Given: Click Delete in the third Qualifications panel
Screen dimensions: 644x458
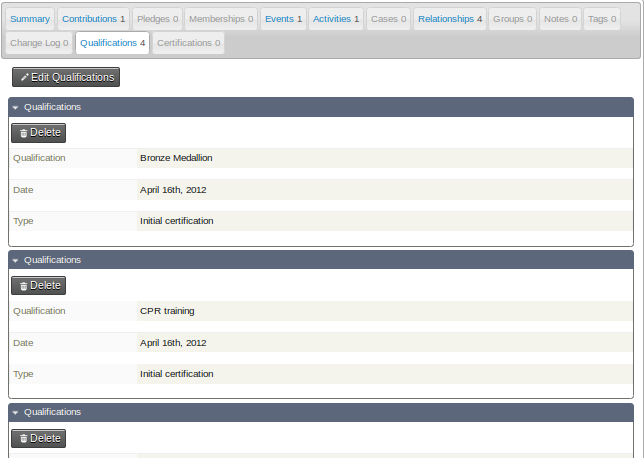Looking at the screenshot, I should (x=38, y=438).
